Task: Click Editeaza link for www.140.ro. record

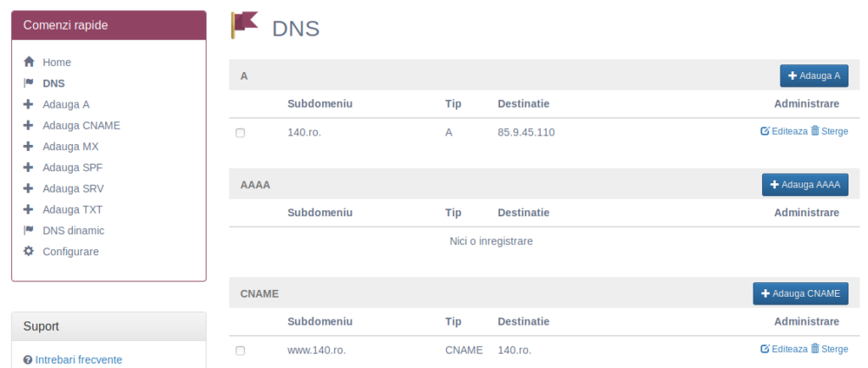Action: (784, 349)
